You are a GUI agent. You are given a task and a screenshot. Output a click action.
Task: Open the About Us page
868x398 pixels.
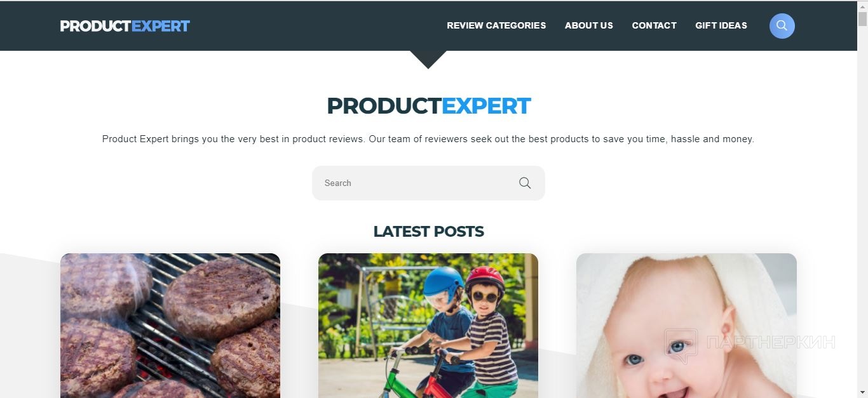(589, 25)
